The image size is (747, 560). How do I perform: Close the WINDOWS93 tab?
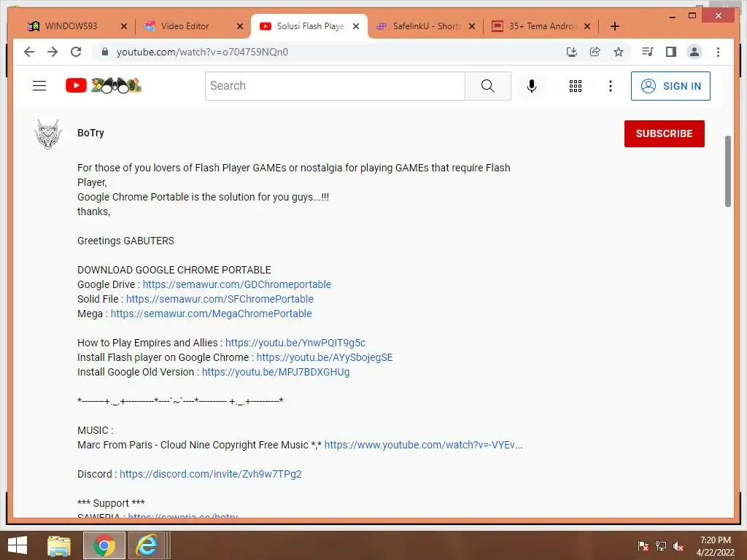pyautogui.click(x=124, y=26)
